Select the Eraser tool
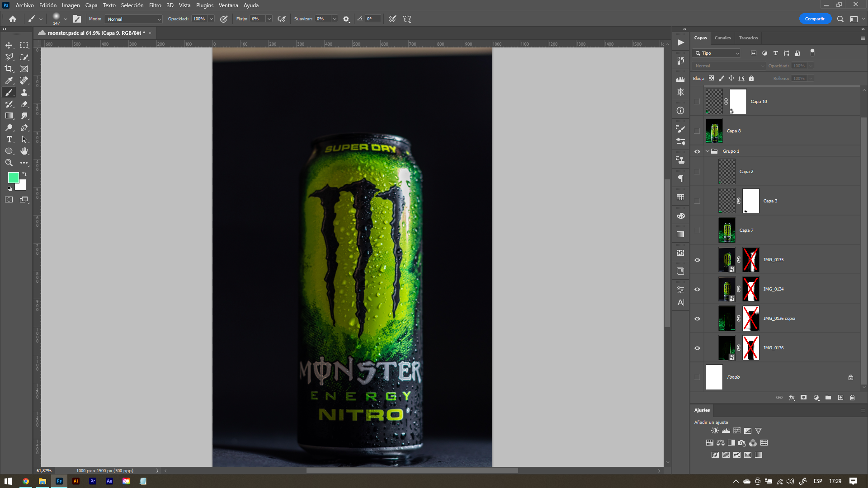The image size is (868, 488). coord(24,104)
